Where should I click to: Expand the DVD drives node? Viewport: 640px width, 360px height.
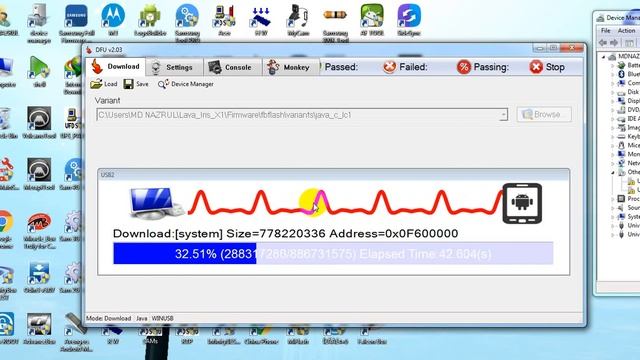[x=612, y=110]
